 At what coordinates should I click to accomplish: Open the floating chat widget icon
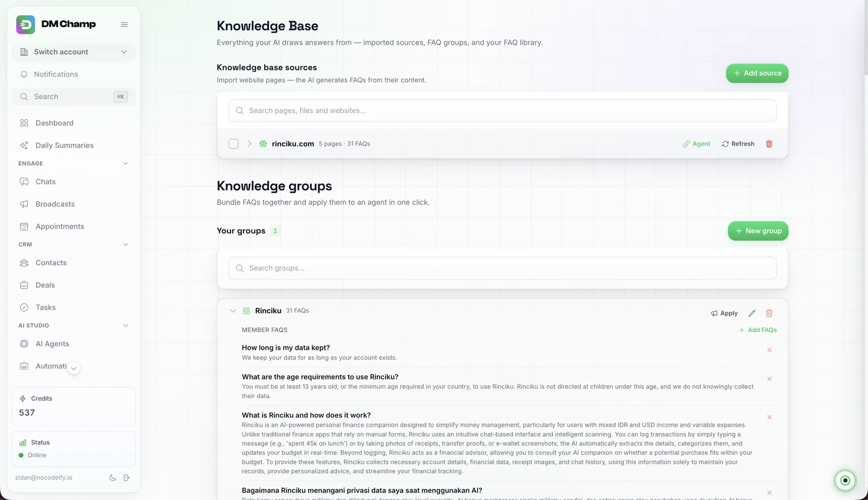(845, 480)
